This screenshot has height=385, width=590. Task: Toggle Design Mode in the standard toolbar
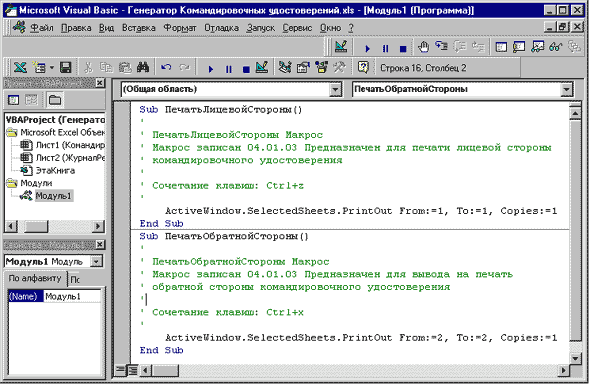coord(262,68)
